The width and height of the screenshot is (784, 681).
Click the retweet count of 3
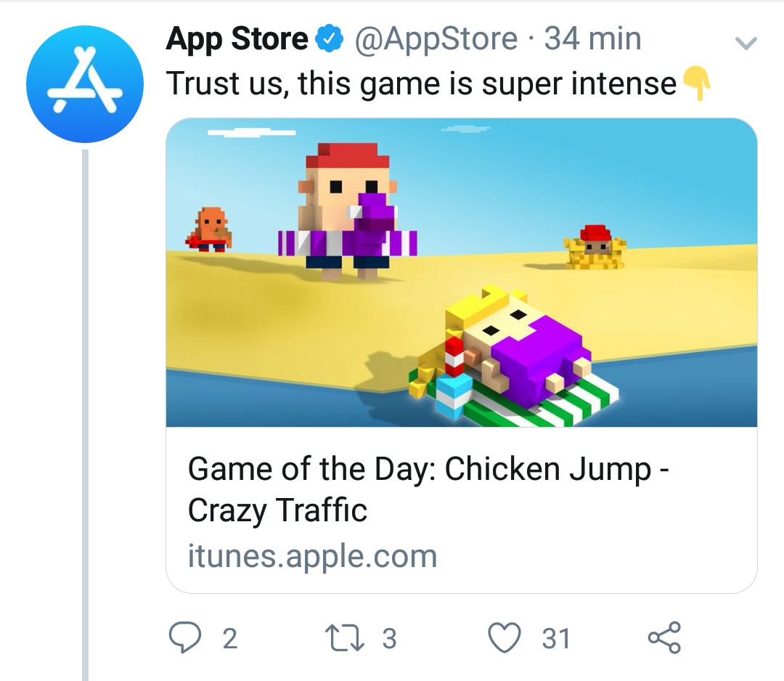(x=389, y=639)
